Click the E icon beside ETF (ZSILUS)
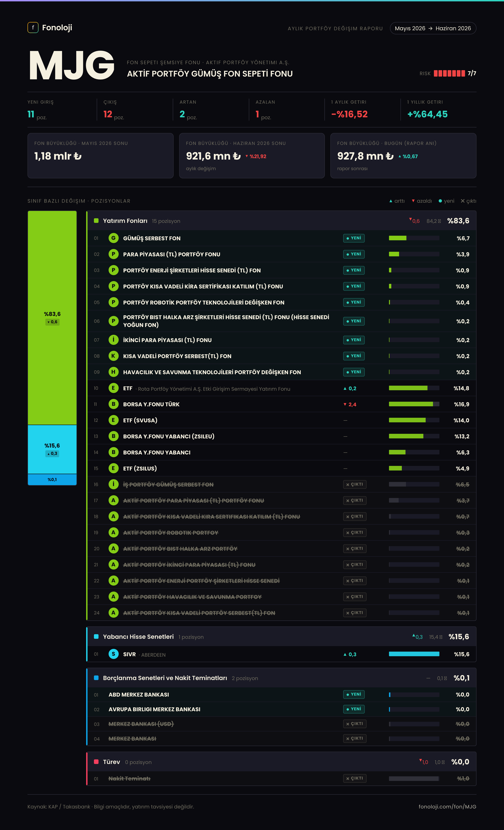 point(113,468)
